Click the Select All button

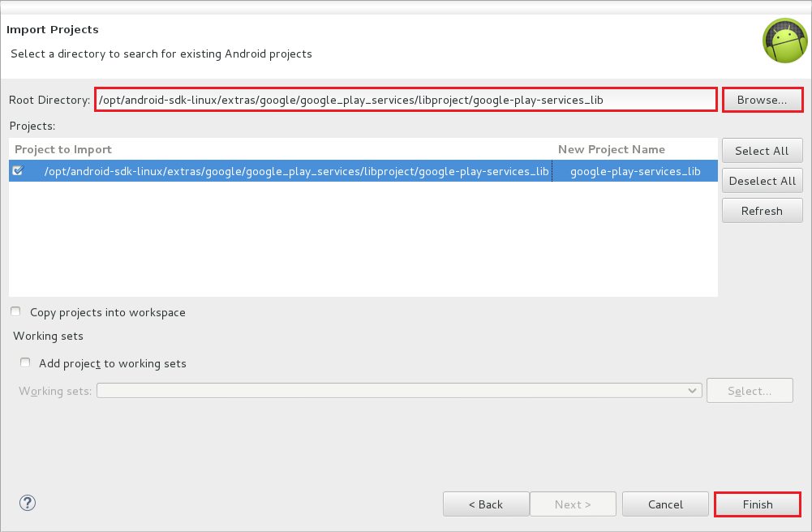point(763,151)
